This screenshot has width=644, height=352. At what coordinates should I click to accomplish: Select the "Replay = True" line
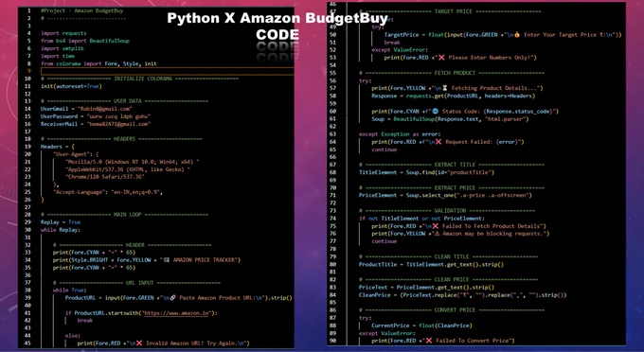point(61,222)
